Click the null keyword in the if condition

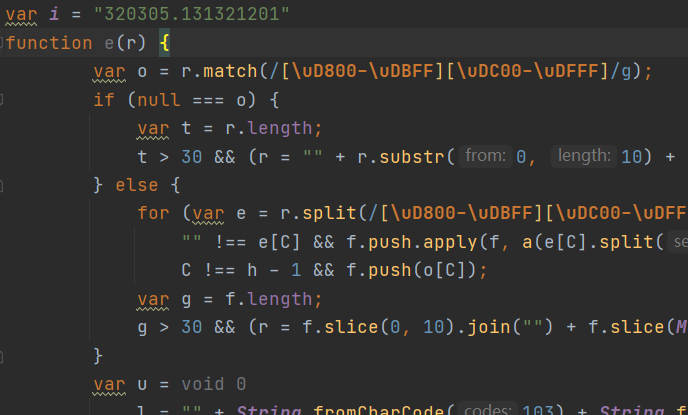click(159, 100)
